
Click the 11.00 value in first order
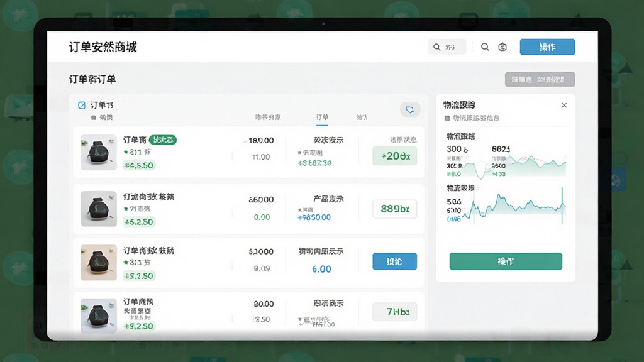261,156
